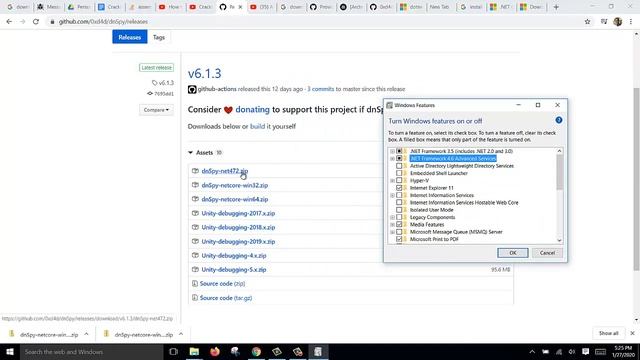This screenshot has width=640, height=360.
Task: Toggle .NET Framework 4.6 Advanced Services checkbox
Action: coord(399,158)
